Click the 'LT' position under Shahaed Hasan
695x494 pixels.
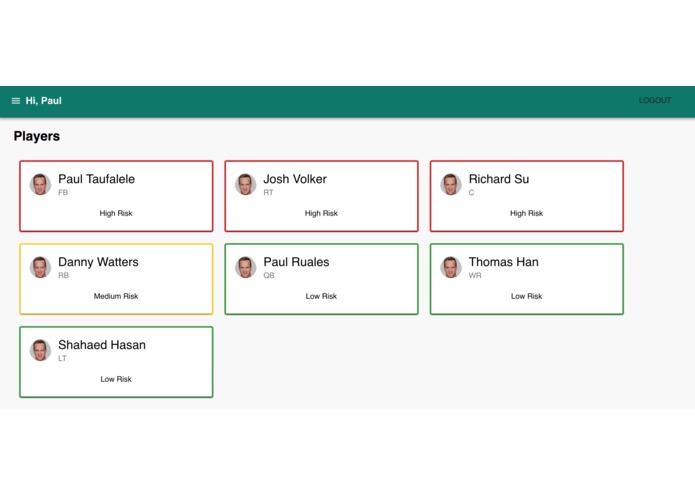click(x=62, y=358)
